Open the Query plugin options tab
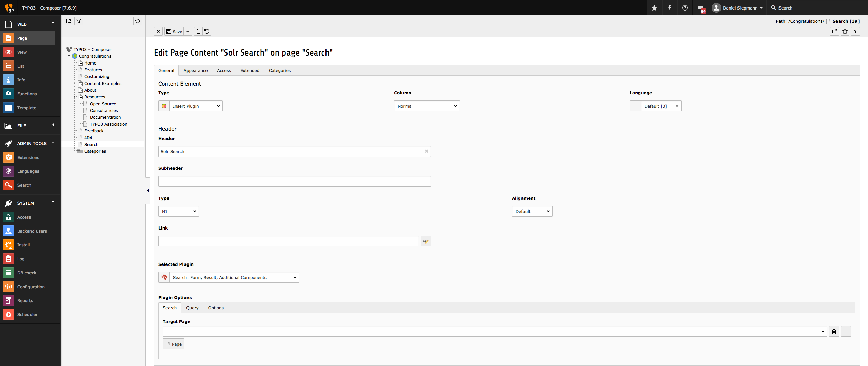Image resolution: width=868 pixels, height=366 pixels. (x=192, y=308)
